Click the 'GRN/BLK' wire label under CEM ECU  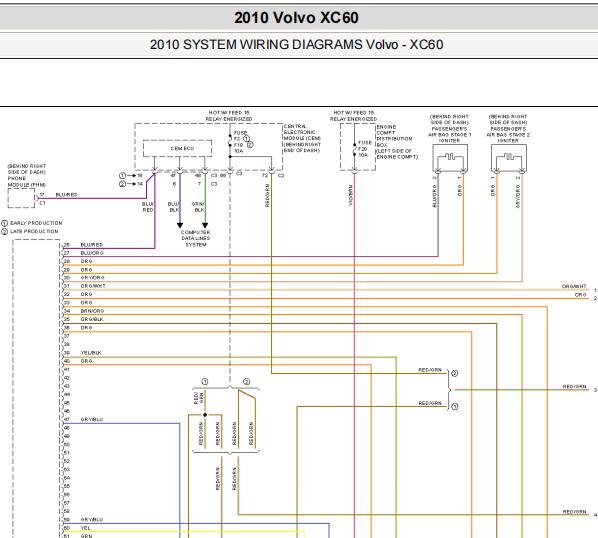[x=198, y=207]
